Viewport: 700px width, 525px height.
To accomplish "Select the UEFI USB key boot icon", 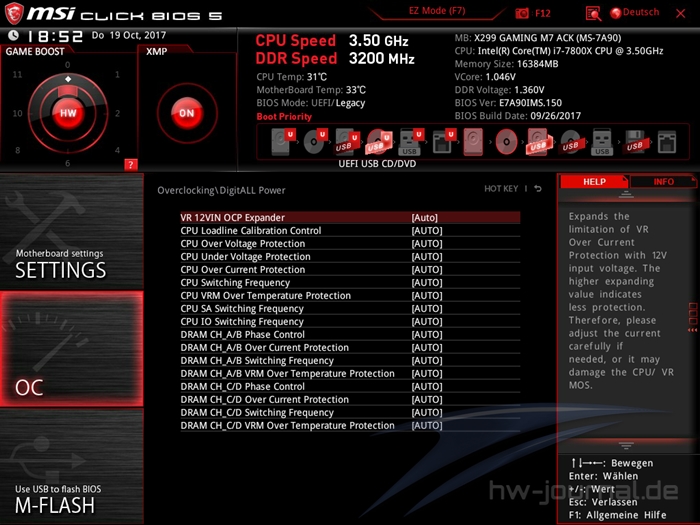I will pos(410,142).
